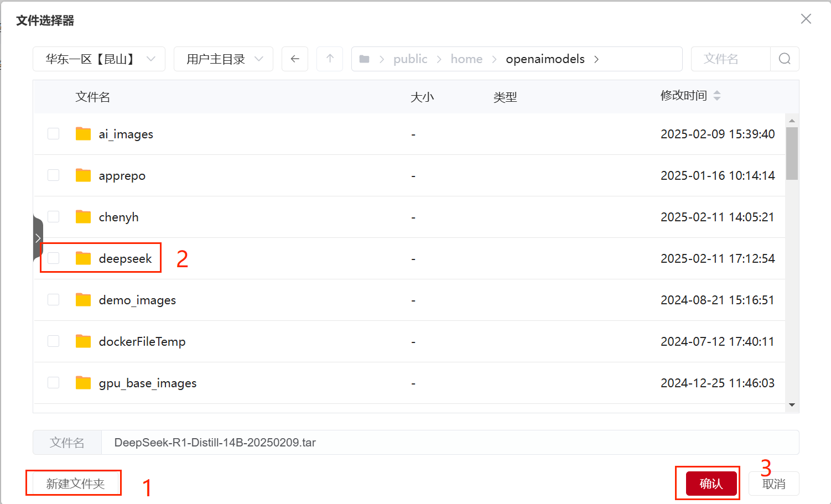Image resolution: width=831 pixels, height=504 pixels.
Task: Expand the collapsed side panel handle
Action: coord(38,238)
